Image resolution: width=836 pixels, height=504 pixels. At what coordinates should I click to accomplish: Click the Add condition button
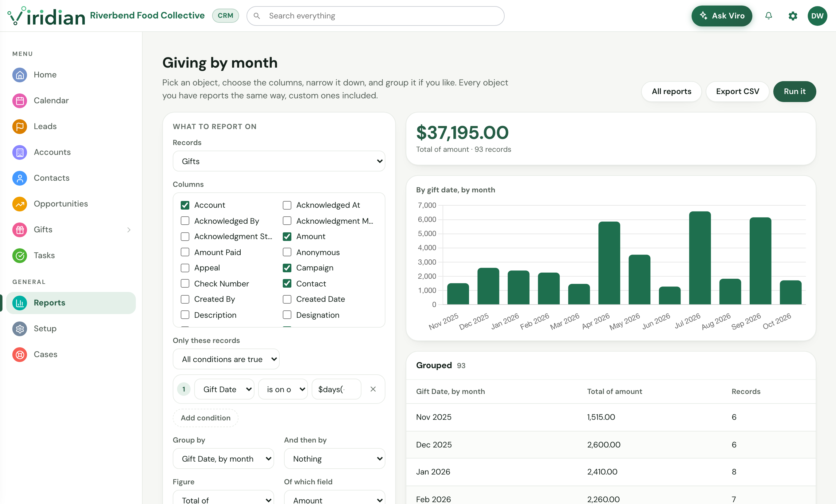[x=206, y=418]
